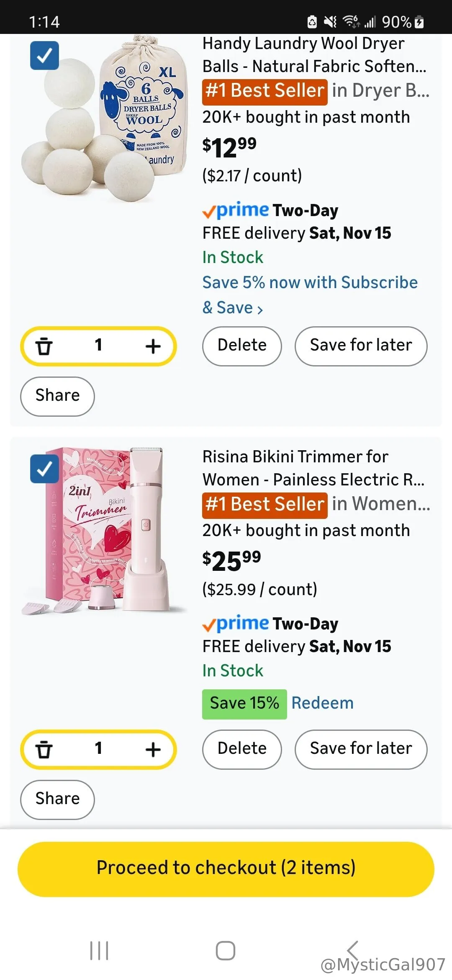
Task: Uncheck the wool dryer balls item checkbox
Action: click(x=44, y=55)
